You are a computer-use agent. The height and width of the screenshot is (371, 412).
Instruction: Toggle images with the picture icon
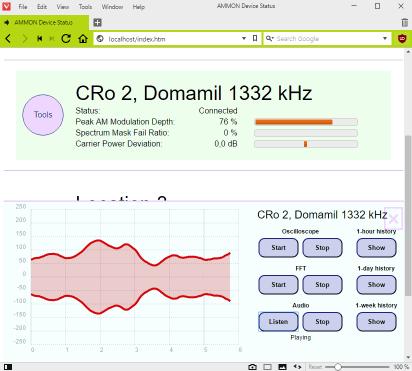coord(282,367)
